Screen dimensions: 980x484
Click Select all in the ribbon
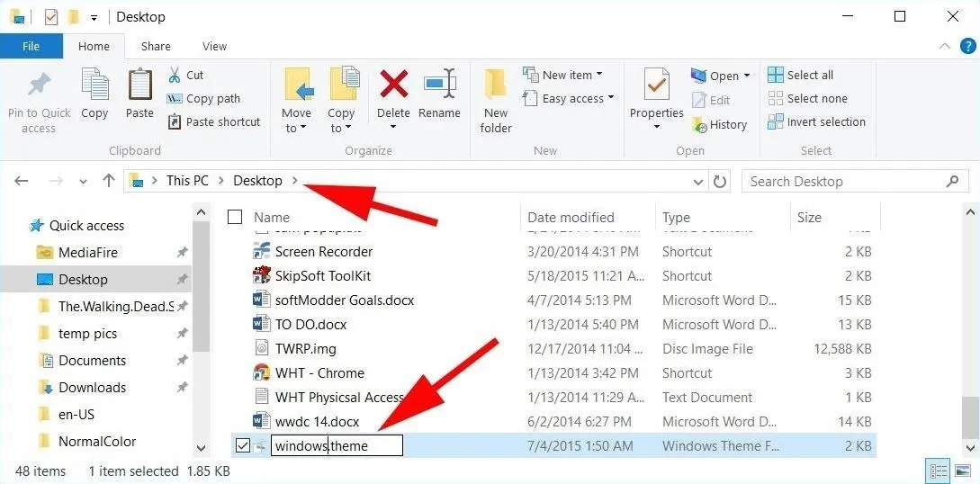pos(800,75)
